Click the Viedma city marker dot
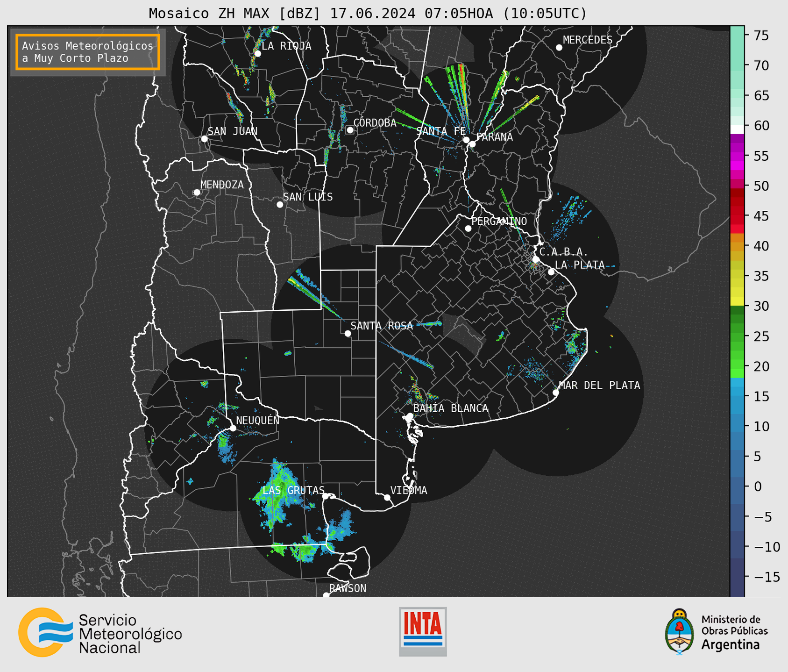This screenshot has height=672, width=788. click(x=387, y=498)
